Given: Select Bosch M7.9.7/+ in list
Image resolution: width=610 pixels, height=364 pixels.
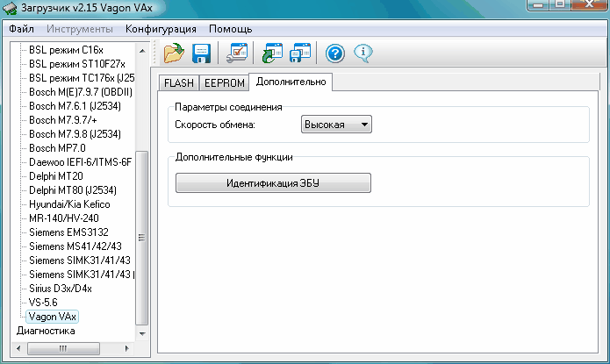Looking at the screenshot, I should (62, 120).
